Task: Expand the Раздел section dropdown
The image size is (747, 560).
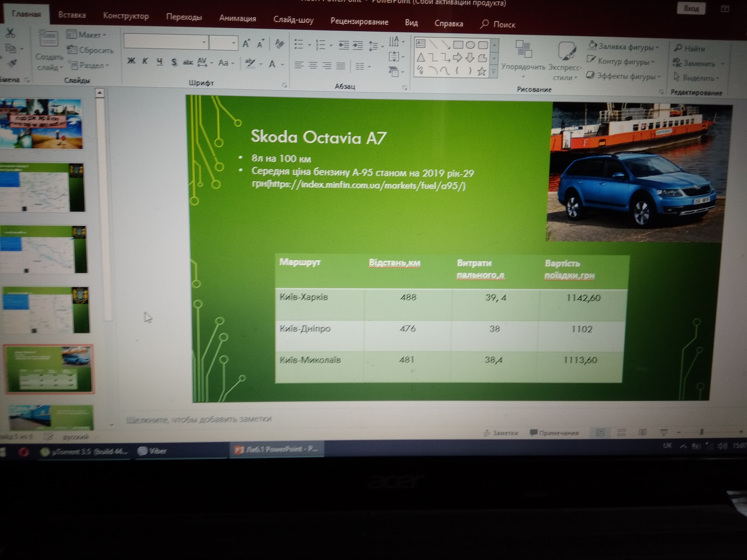Action: tap(89, 65)
